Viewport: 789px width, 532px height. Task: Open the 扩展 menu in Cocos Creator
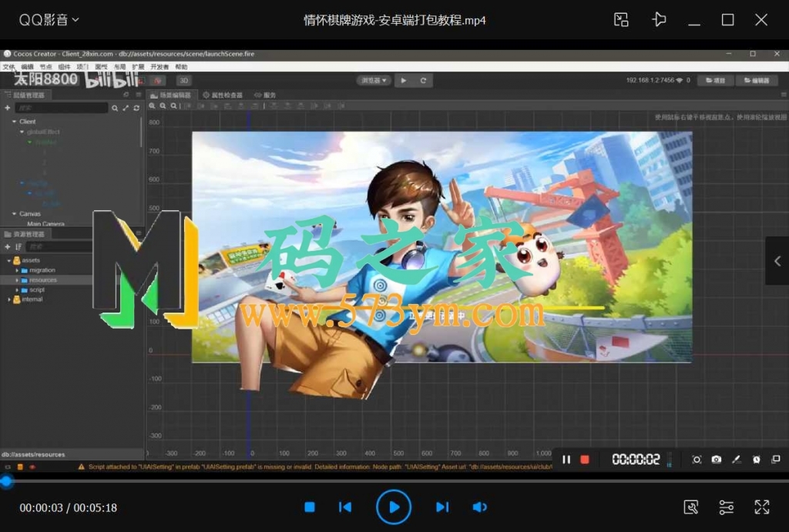tap(138, 67)
